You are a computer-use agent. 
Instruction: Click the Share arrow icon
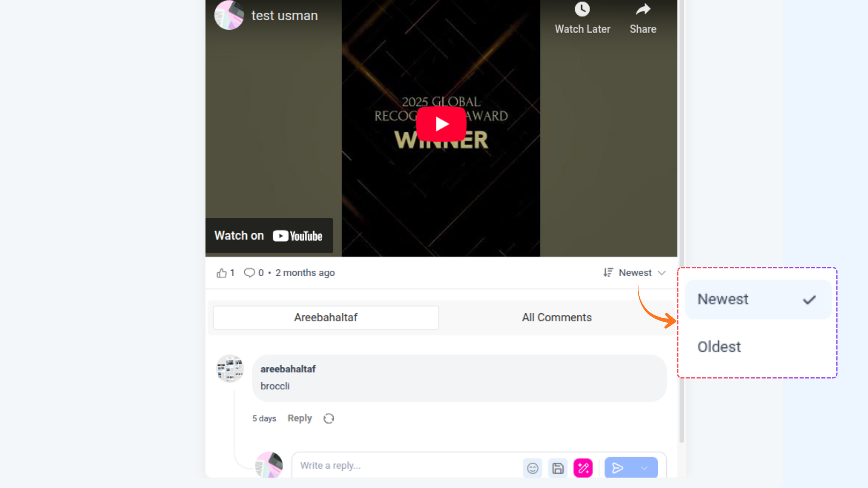tap(643, 9)
